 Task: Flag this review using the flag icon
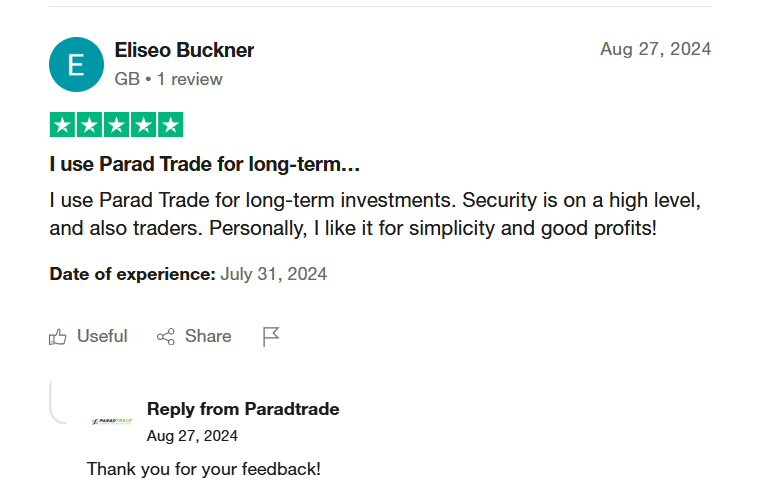pyautogui.click(x=271, y=337)
